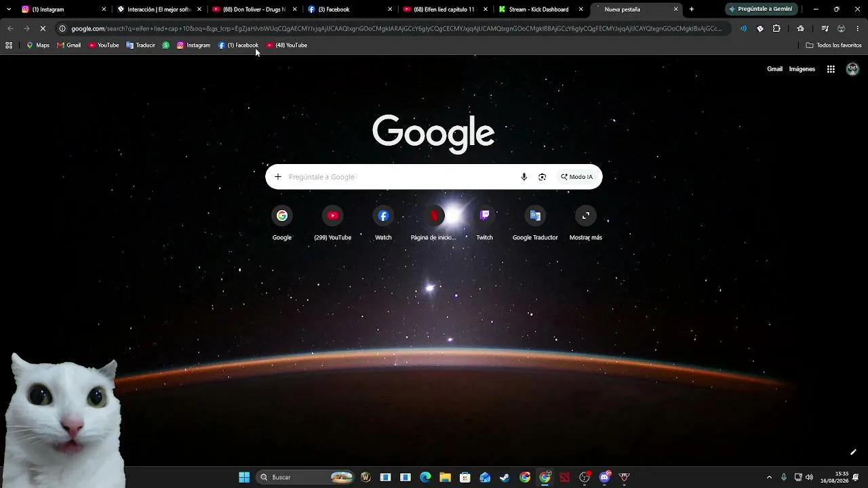Open Microsoft Store from the taskbar
Screen dimensions: 868x488
[x=465, y=477]
